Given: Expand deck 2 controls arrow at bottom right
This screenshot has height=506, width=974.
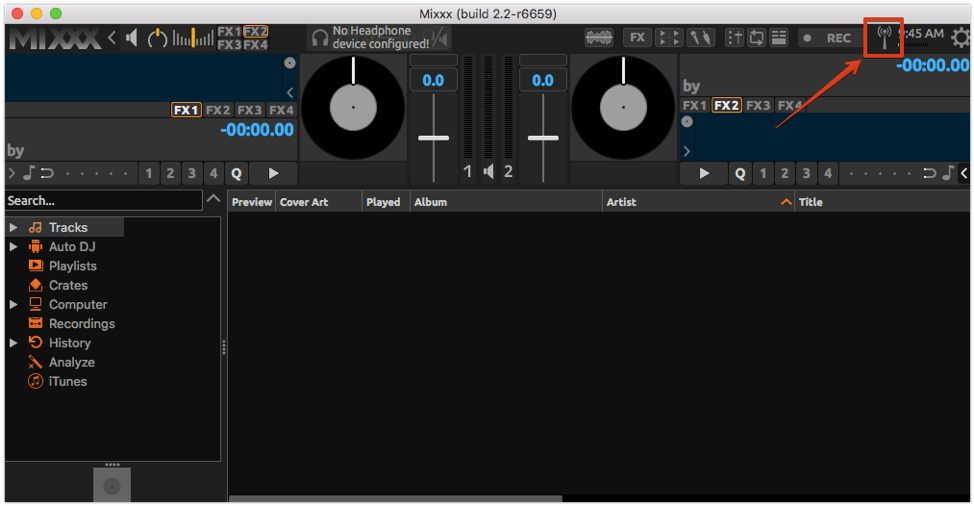Looking at the screenshot, I should [964, 173].
